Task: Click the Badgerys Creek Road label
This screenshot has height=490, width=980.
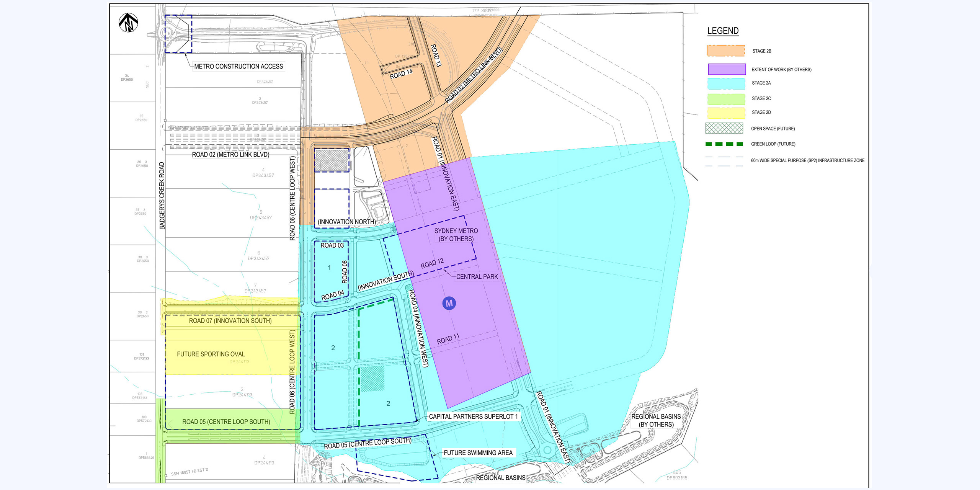Action: click(x=162, y=196)
